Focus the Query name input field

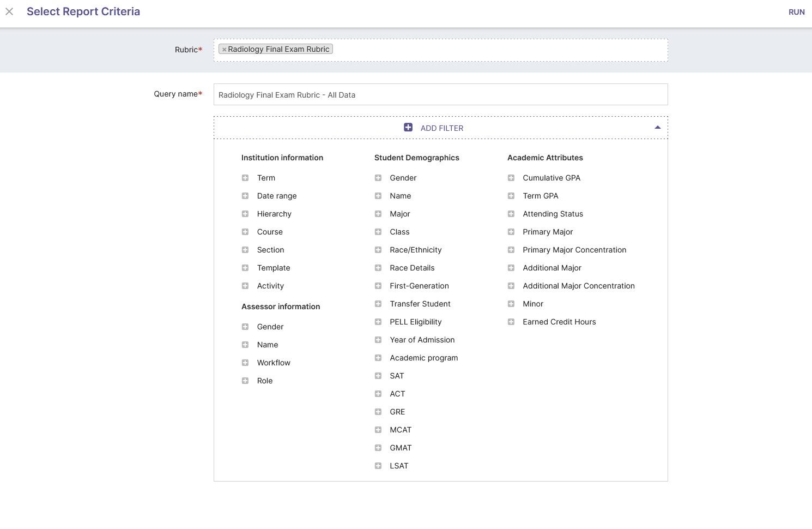pyautogui.click(x=440, y=94)
